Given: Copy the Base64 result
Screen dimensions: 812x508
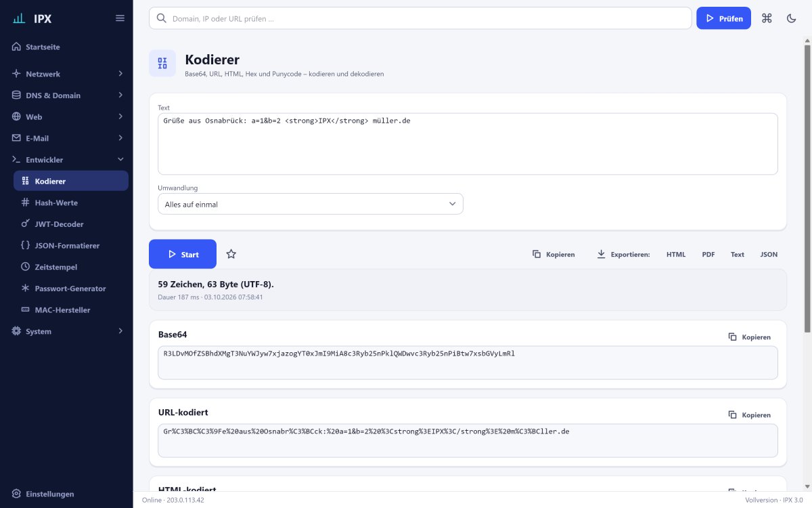Looking at the screenshot, I should click(x=749, y=337).
